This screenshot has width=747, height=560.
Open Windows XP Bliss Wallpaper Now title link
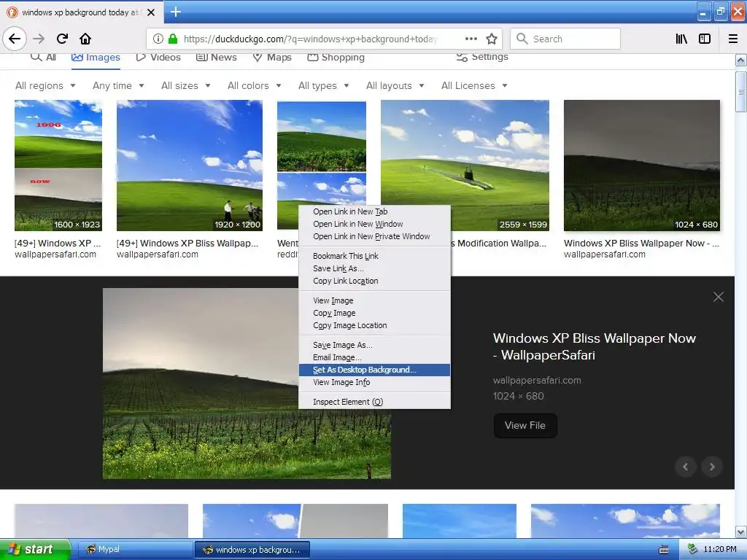tap(594, 346)
